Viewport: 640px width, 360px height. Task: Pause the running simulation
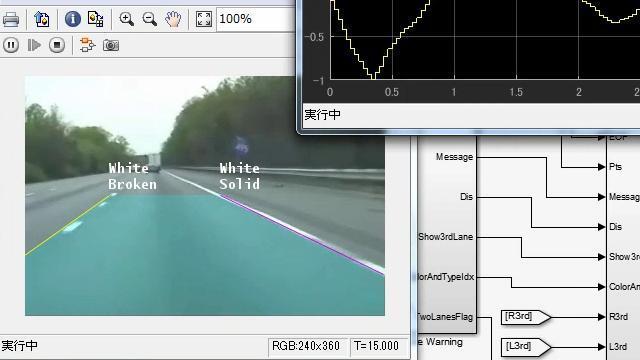click(x=11, y=45)
